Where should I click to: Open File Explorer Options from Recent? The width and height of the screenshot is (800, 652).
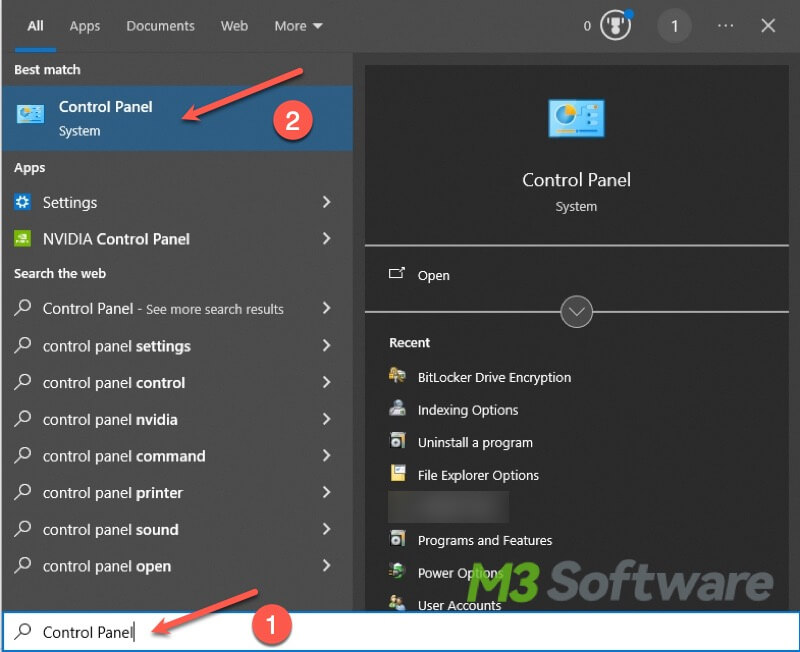pyautogui.click(x=478, y=475)
